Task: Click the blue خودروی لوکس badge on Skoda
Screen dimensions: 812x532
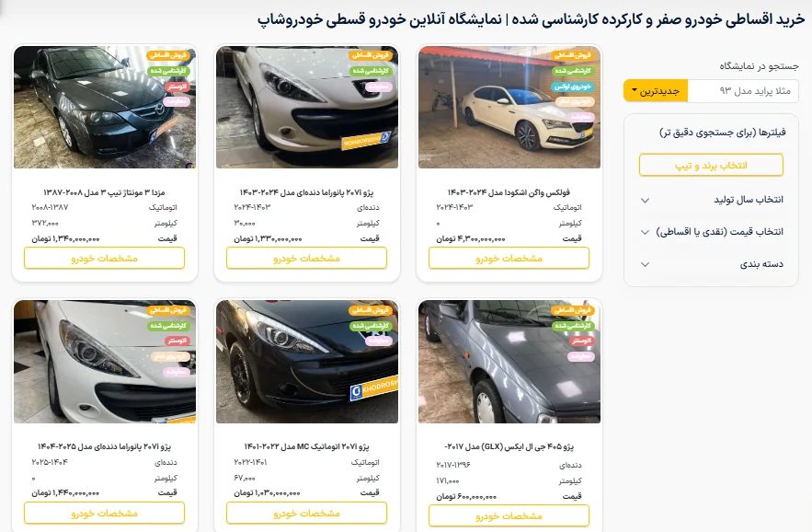Action: tap(572, 87)
